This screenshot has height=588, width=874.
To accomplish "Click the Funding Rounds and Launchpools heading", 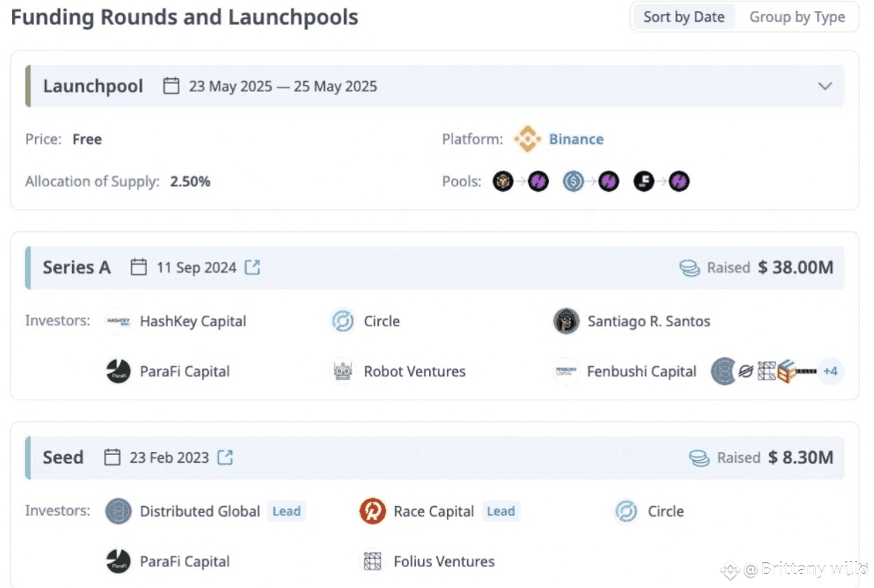I will coord(184,17).
